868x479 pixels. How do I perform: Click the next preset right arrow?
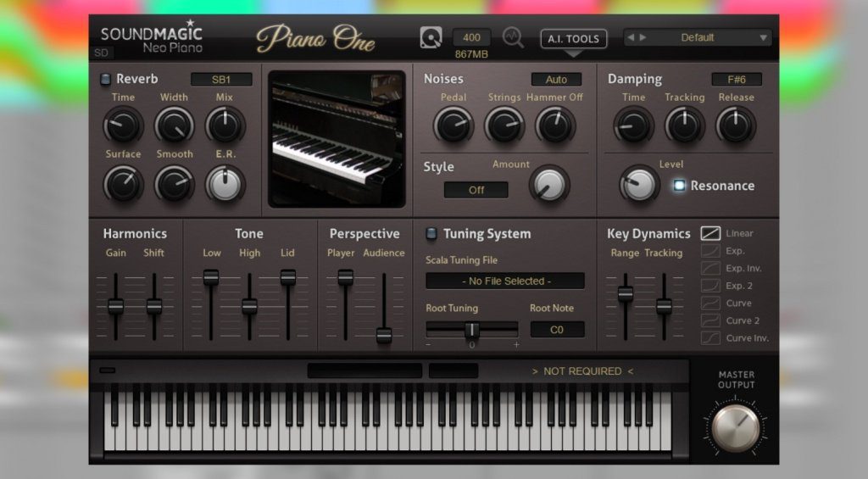pyautogui.click(x=642, y=37)
